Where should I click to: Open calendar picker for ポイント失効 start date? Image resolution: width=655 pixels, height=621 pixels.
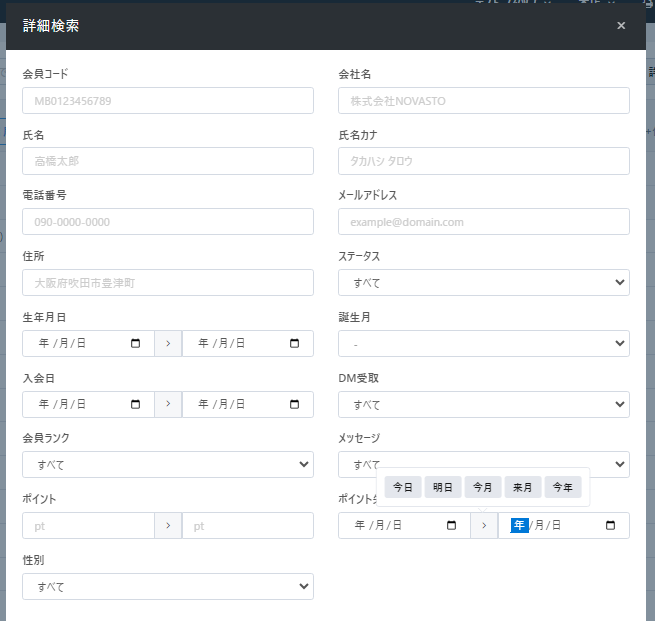pos(451,525)
